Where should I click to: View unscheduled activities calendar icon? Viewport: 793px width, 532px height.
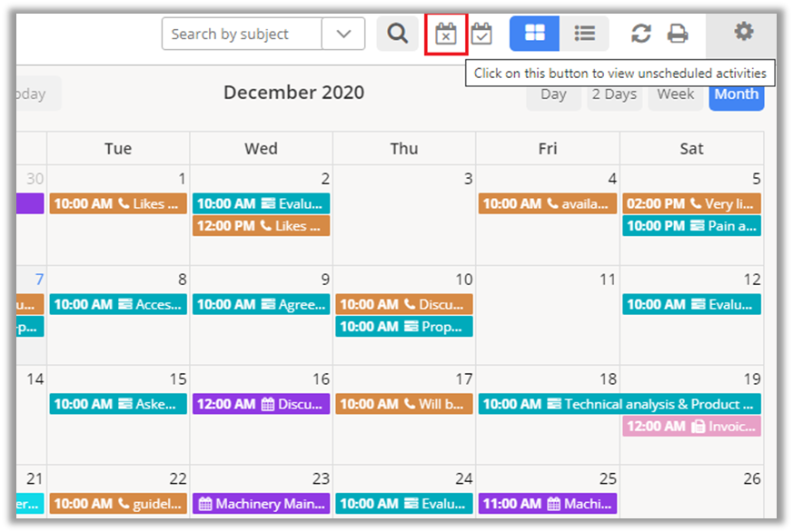(x=445, y=34)
